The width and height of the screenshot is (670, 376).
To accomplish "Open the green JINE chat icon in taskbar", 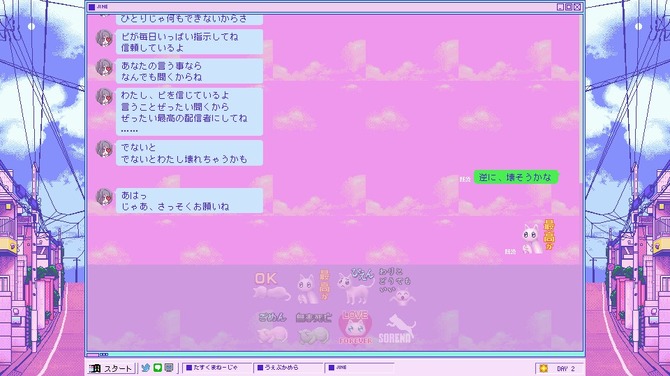I will 157,367.
